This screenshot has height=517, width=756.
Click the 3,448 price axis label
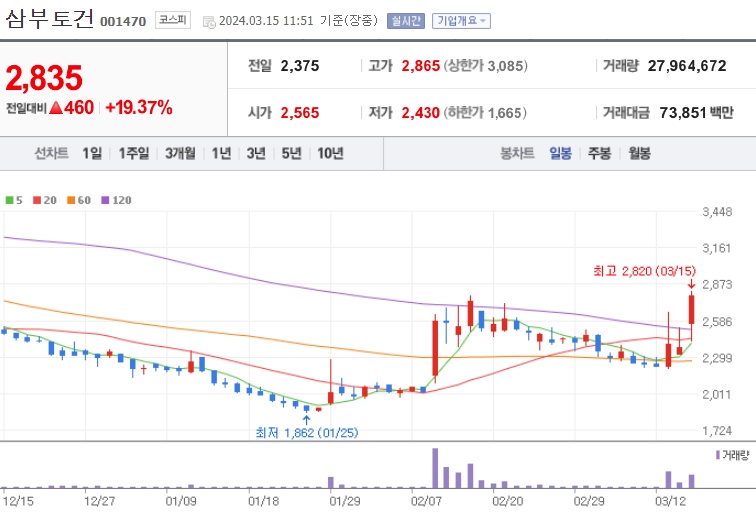pyautogui.click(x=717, y=212)
